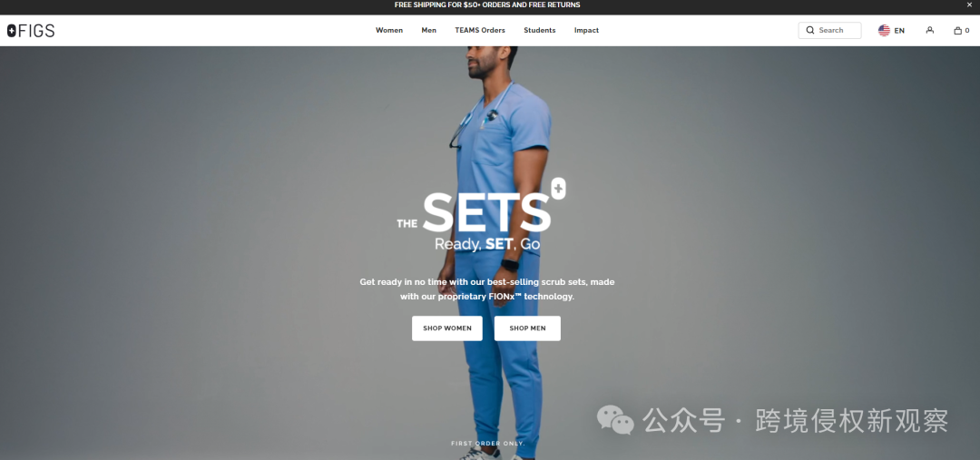
Task: Click the magnifying glass search icon
Action: coord(810,30)
